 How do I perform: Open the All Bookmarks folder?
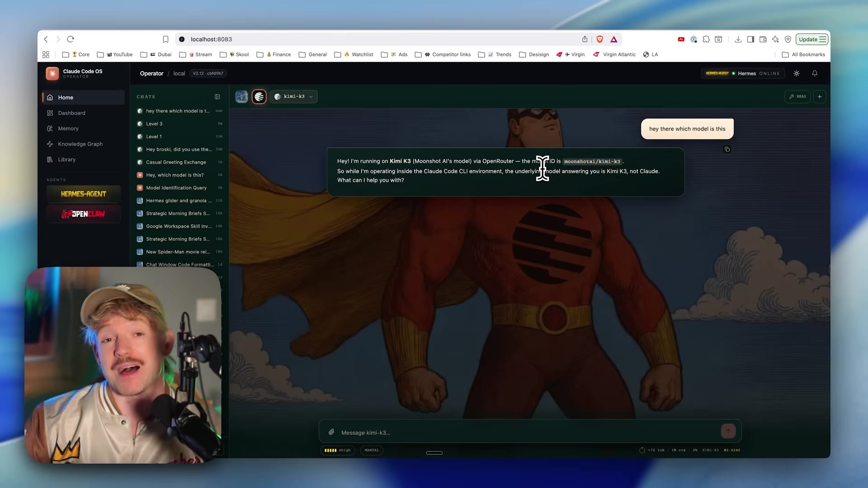[803, 54]
